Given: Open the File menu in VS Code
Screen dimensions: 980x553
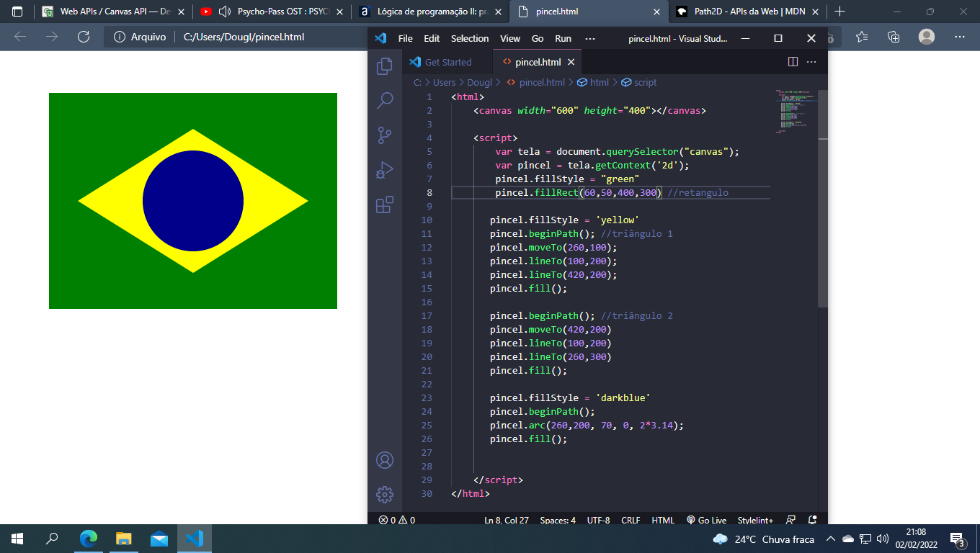Looking at the screenshot, I should tap(406, 38).
